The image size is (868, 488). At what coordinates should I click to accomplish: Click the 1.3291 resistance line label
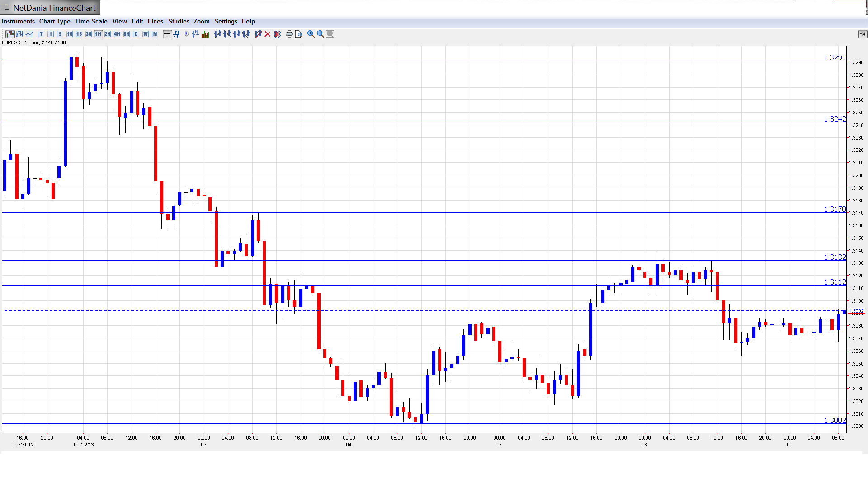coord(834,57)
